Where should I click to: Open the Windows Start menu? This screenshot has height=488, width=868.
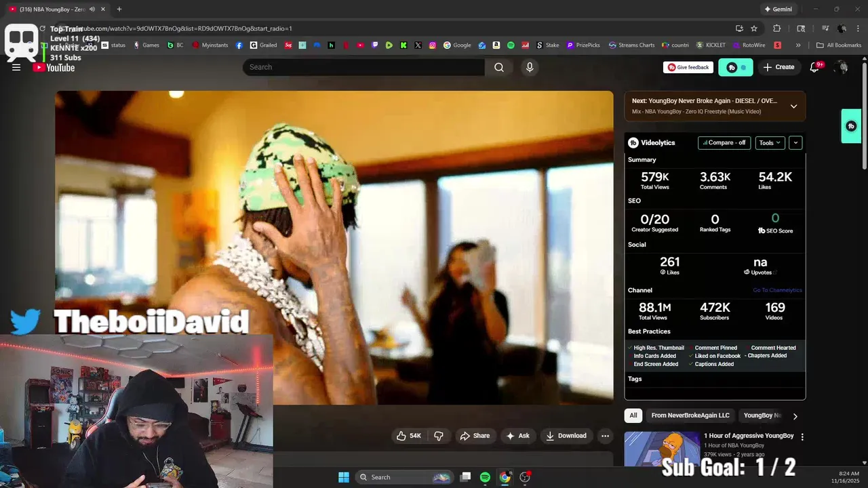344,477
